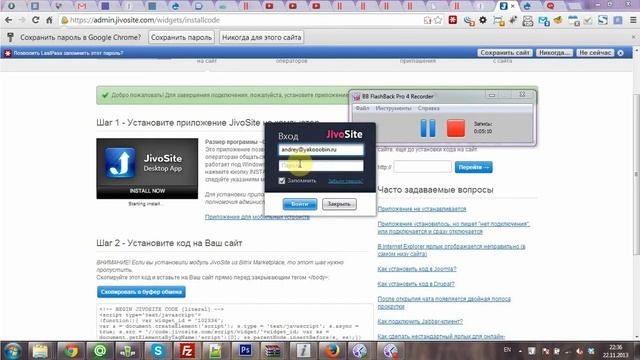640x360 pixels.
Task: Open the green @ Mail agent taskbar icon
Action: [x=100, y=351]
